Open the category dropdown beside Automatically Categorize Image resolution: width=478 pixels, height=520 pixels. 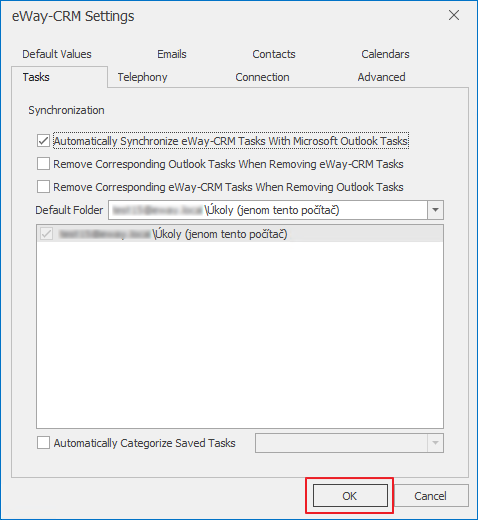(435, 443)
